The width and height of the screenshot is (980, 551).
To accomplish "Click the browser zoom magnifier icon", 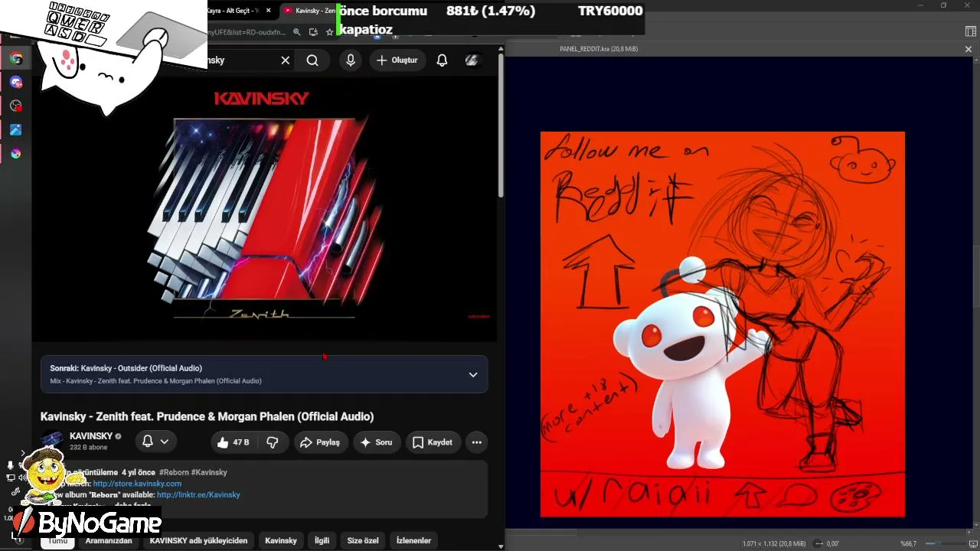I will (297, 31).
